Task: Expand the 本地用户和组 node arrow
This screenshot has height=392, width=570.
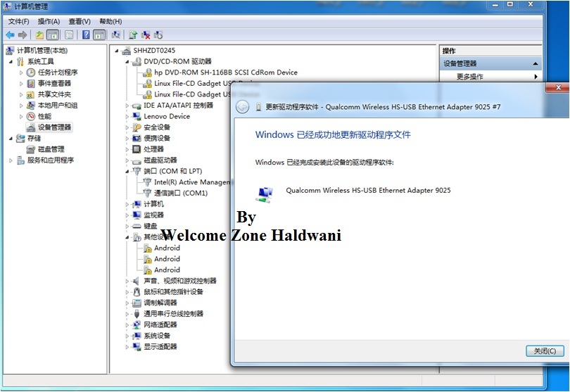Action: 21,106
